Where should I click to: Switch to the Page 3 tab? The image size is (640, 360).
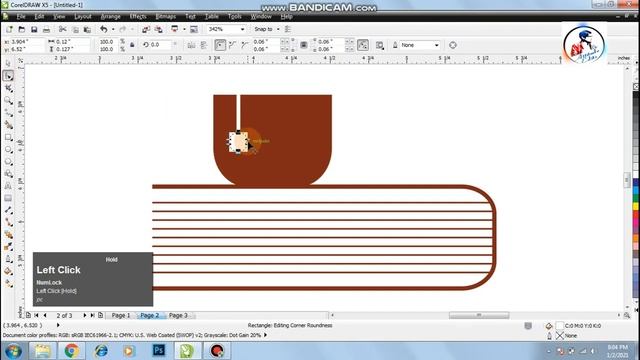click(178, 316)
